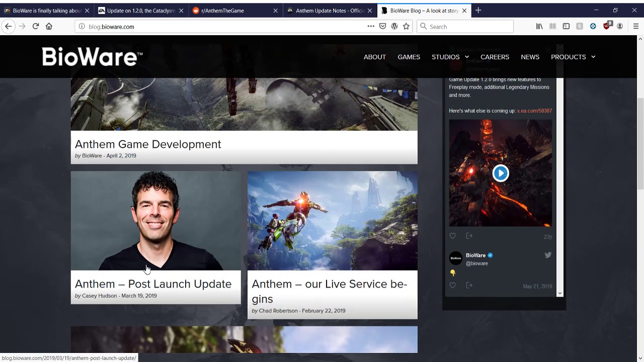Close the 'Update on 1.2.0' tab
644x362 pixels.
pos(181,11)
